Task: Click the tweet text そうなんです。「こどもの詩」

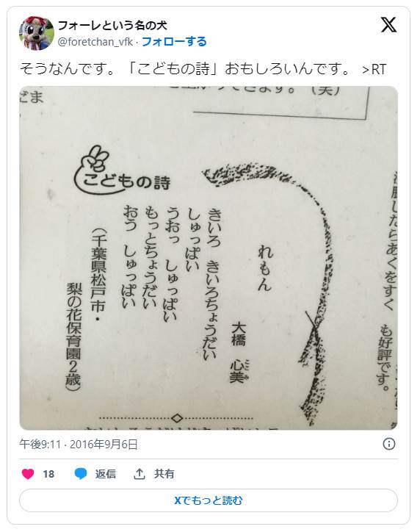Action: pyautogui.click(x=115, y=69)
